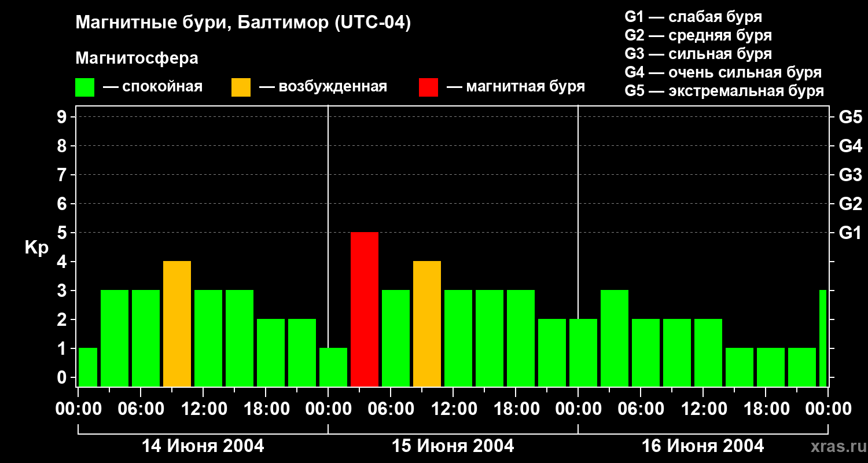Select the green Kp 2 bar spanning midnight 15–16 June
The width and height of the screenshot is (868, 463).
tap(583, 352)
